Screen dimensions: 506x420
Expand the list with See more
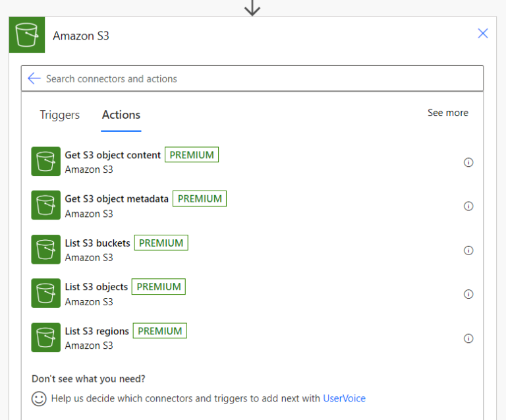(x=448, y=113)
